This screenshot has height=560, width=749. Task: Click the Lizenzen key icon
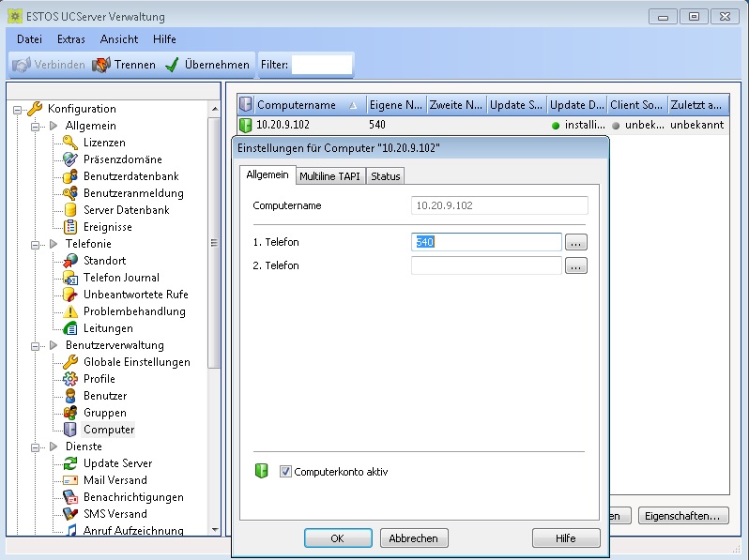pos(69,143)
